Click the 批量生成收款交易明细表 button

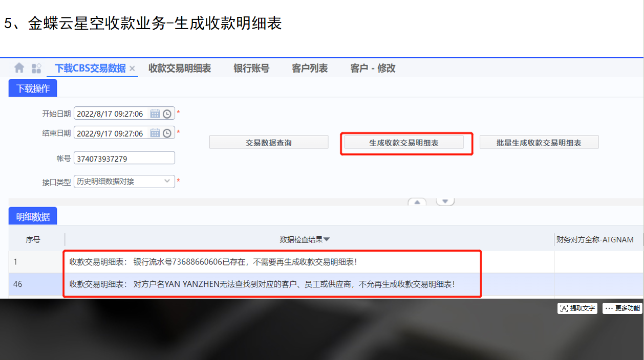(539, 143)
